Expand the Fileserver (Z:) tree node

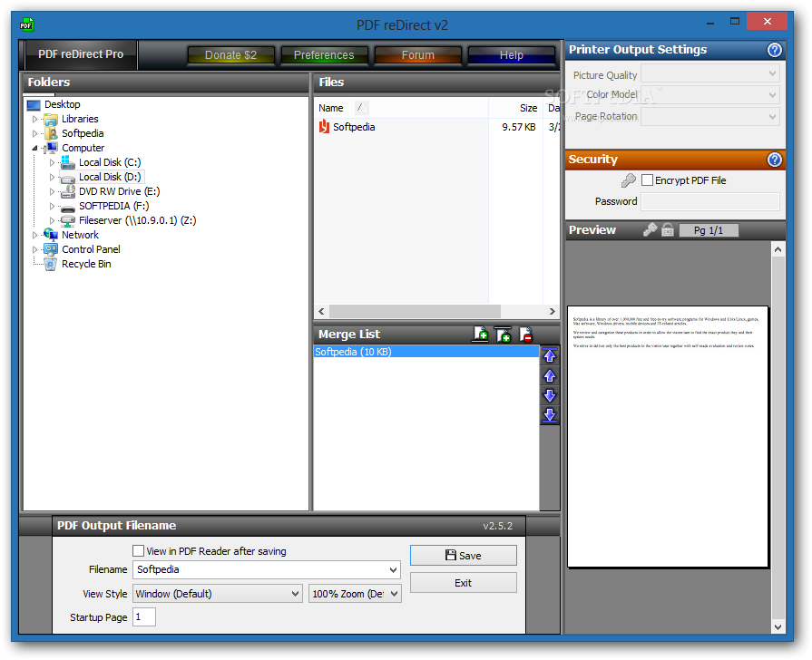[52, 220]
